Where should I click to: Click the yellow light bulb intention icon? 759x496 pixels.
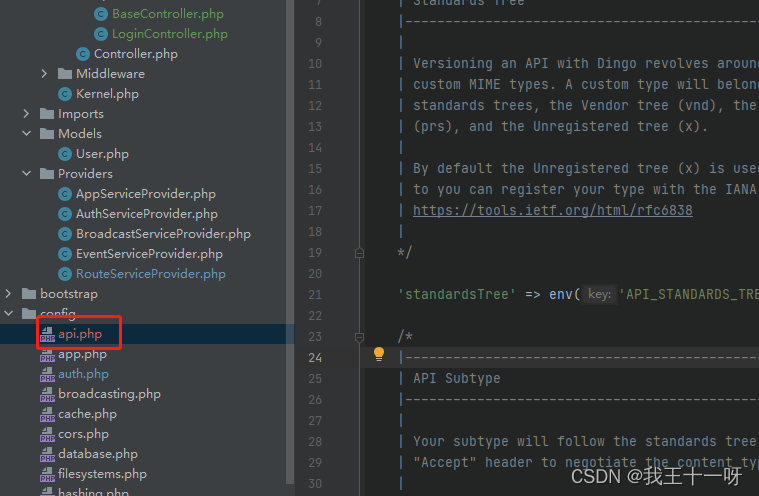point(379,354)
